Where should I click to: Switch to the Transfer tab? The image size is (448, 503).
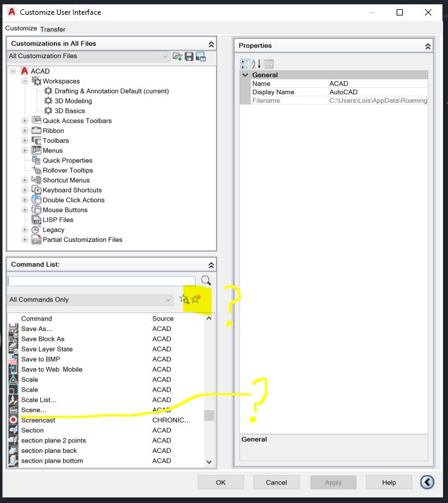(53, 29)
